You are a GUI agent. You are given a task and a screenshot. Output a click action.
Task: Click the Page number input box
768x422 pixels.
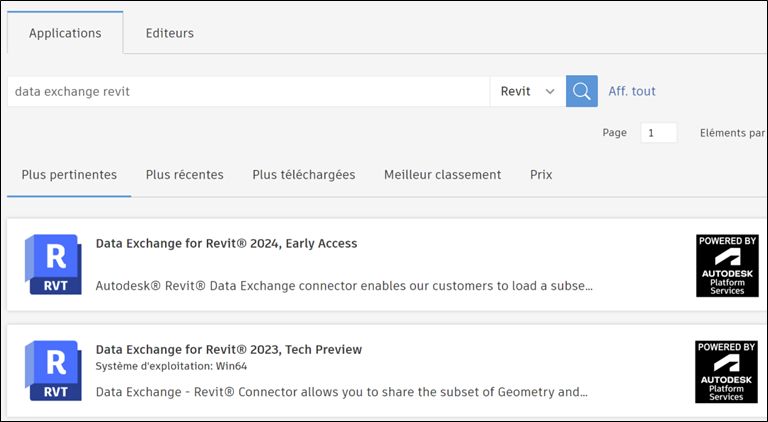pyautogui.click(x=659, y=133)
